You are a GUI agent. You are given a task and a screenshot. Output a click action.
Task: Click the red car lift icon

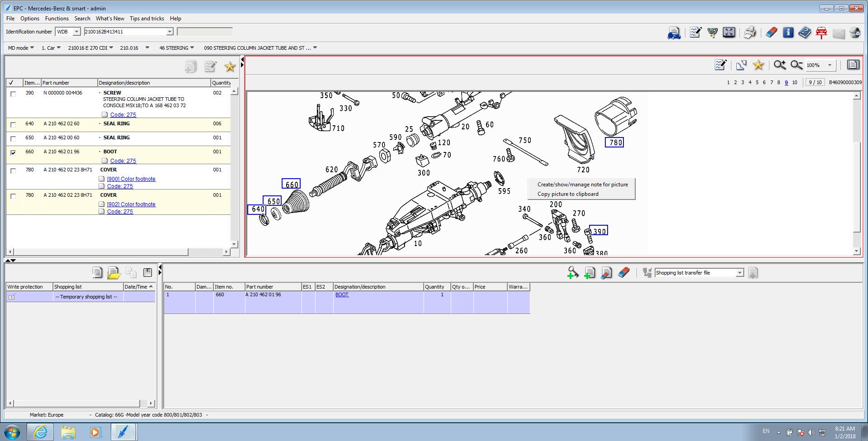(x=821, y=33)
